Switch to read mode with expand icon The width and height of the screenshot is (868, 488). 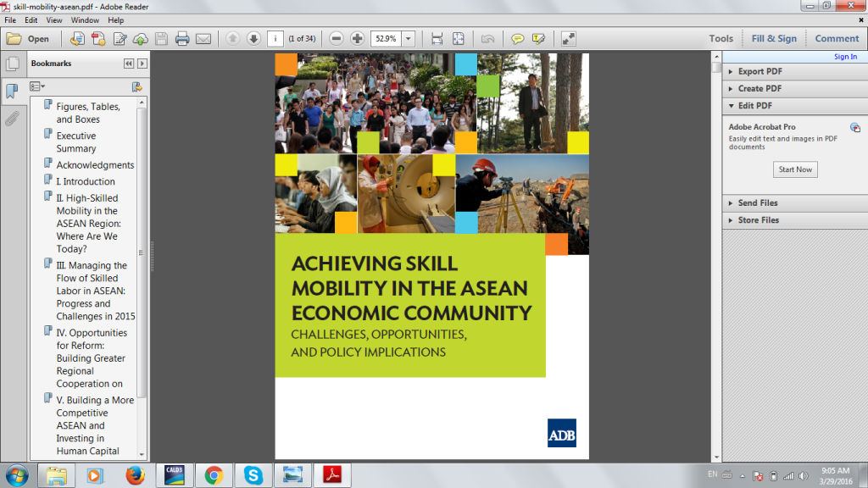point(569,39)
